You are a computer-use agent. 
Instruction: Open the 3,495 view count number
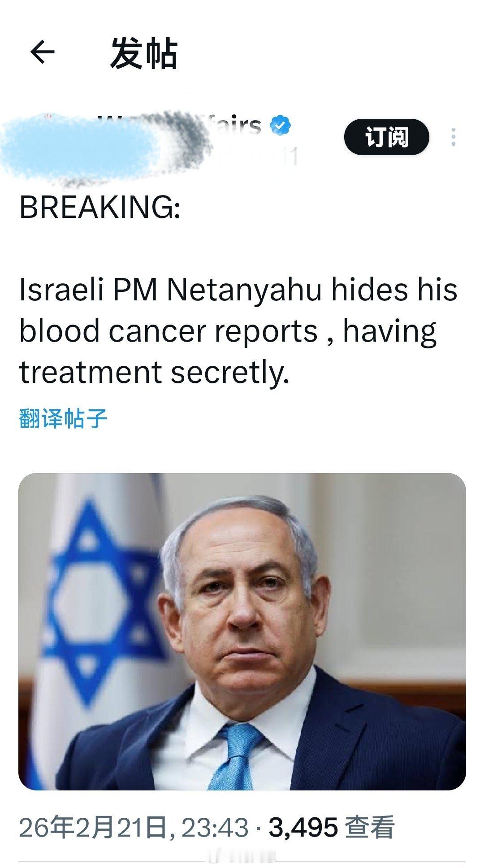tap(303, 827)
